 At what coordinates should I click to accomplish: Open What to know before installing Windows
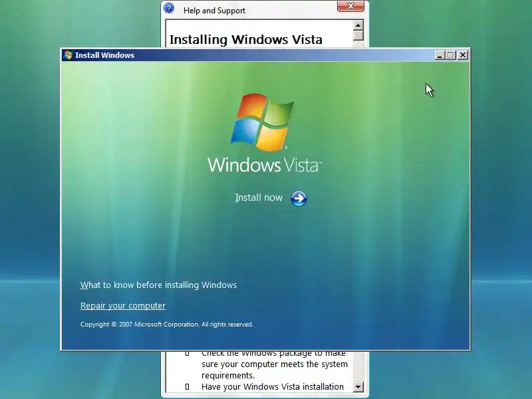tap(158, 285)
